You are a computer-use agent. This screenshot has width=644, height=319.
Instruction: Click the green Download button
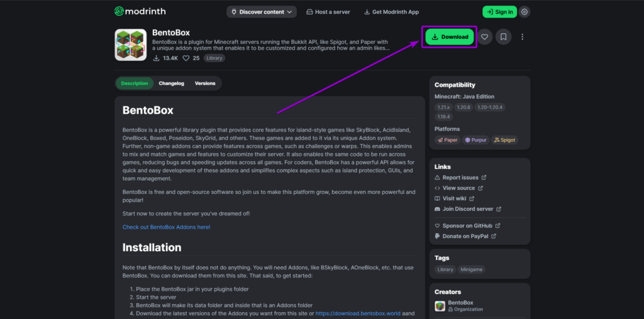450,37
